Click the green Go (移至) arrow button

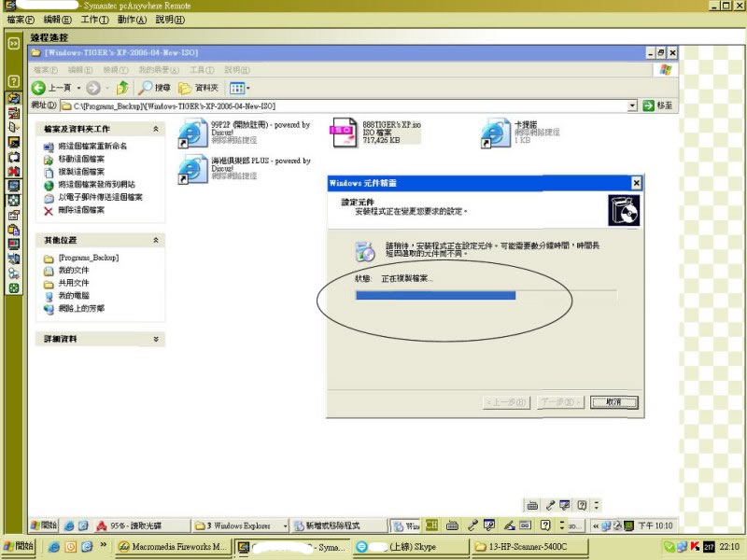[x=647, y=105]
